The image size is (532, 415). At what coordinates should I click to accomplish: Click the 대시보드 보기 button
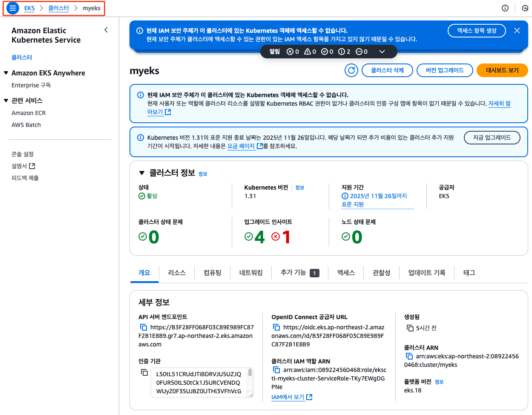click(x=502, y=70)
